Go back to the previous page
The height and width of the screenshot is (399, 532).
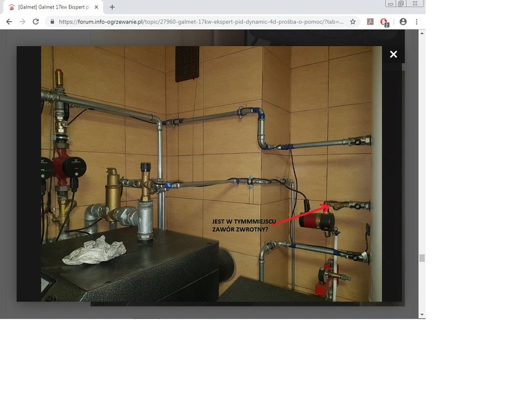click(x=9, y=22)
